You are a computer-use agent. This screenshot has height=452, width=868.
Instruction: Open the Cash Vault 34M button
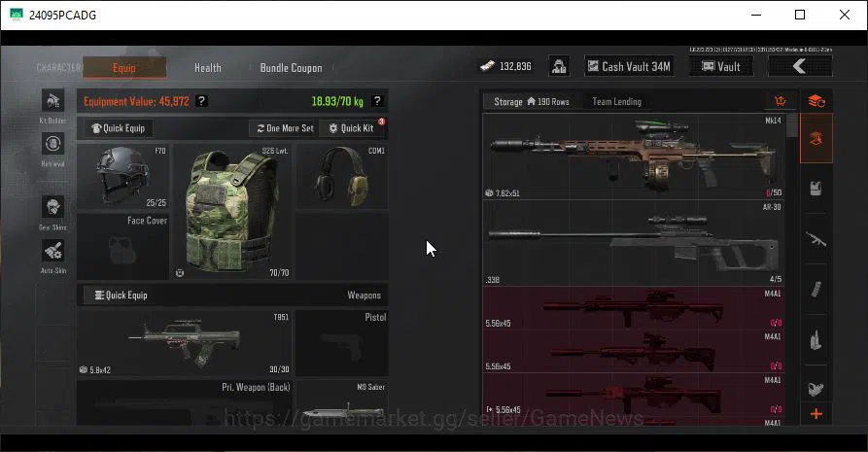click(630, 66)
